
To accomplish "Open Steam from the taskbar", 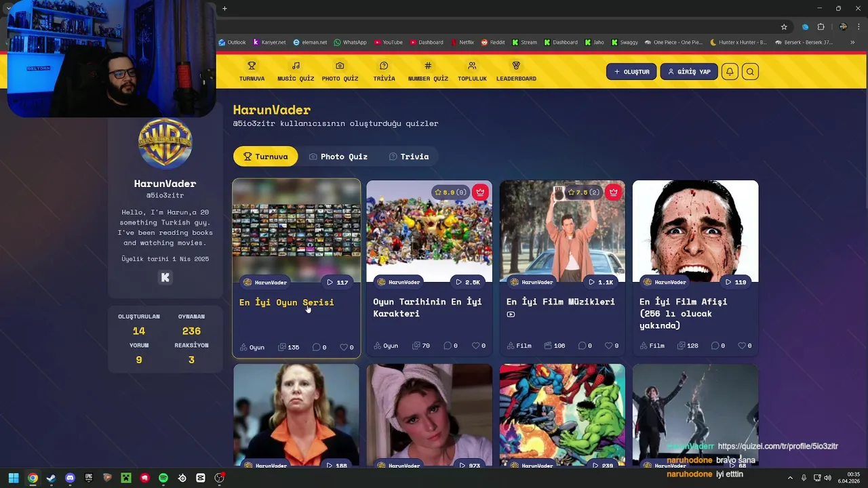I will pyautogui.click(x=51, y=478).
